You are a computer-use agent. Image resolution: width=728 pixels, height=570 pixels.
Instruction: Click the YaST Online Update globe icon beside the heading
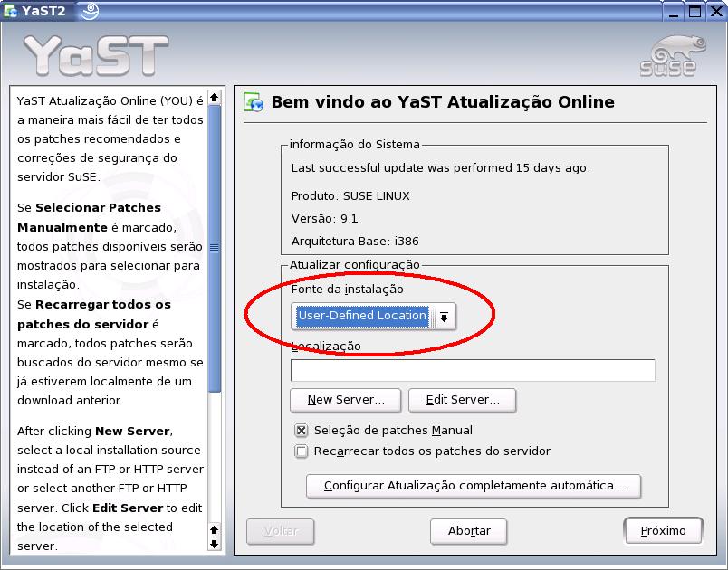pyautogui.click(x=254, y=102)
